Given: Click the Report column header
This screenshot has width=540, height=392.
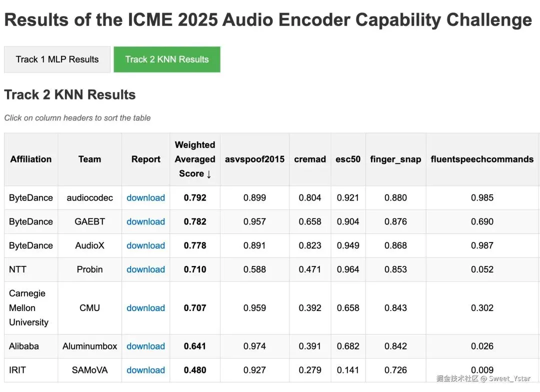Looking at the screenshot, I should pos(145,159).
